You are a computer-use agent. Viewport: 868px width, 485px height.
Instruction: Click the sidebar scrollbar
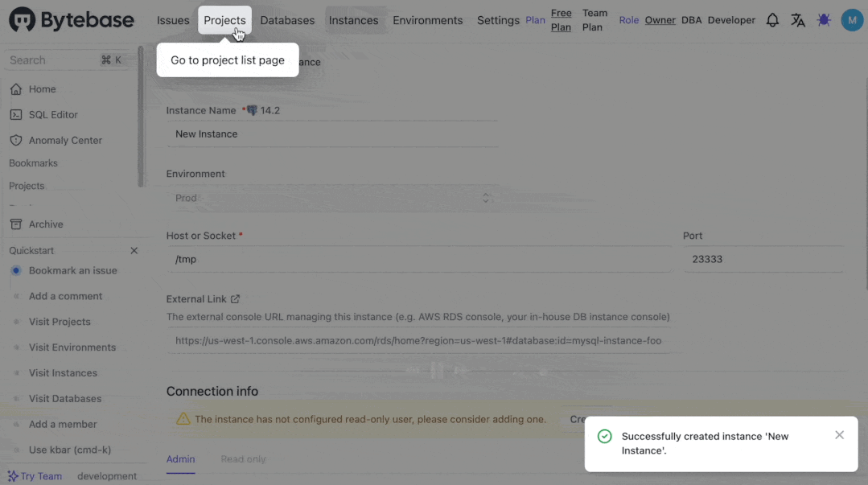pyautogui.click(x=141, y=117)
